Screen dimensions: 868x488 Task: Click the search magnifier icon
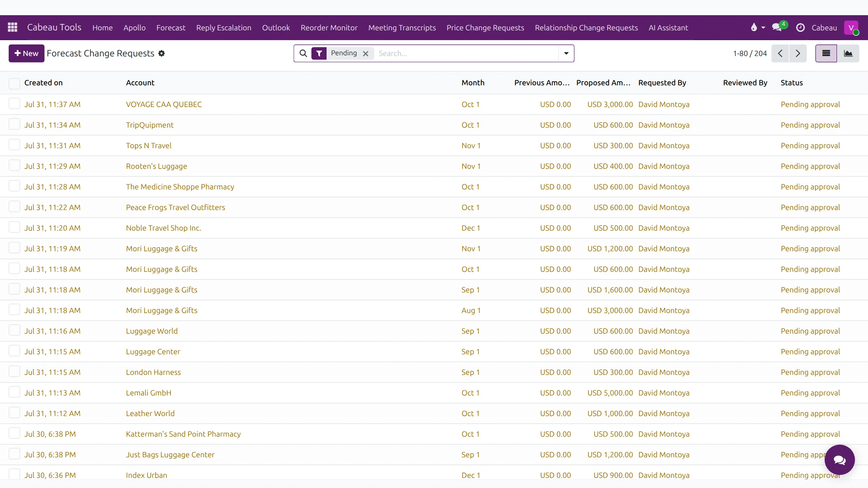point(303,53)
